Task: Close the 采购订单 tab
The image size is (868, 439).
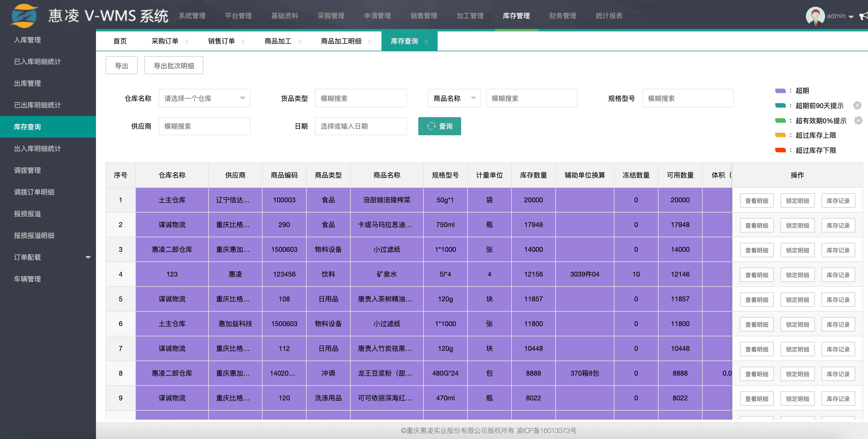Action: click(187, 41)
